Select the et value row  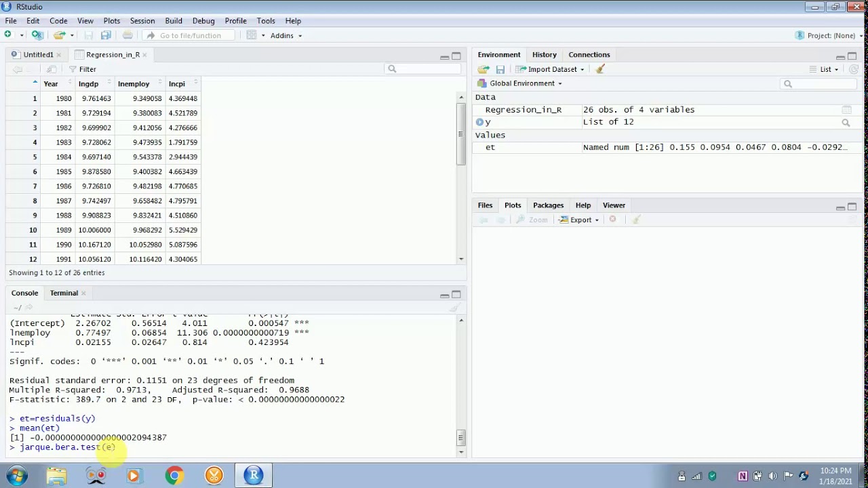click(x=667, y=147)
